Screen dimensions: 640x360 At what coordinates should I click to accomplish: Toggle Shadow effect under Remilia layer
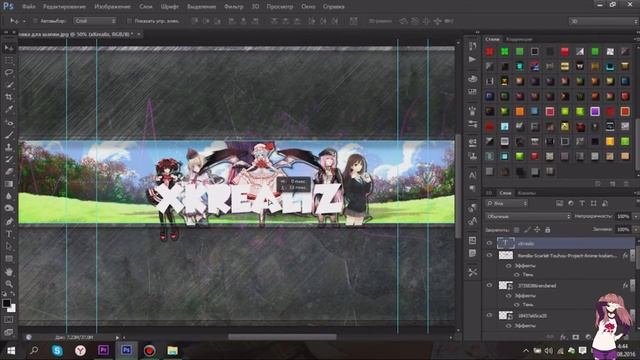click(x=517, y=275)
